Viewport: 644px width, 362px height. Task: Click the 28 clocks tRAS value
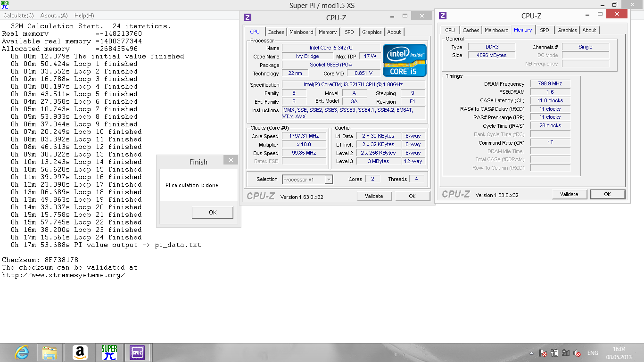pos(550,126)
